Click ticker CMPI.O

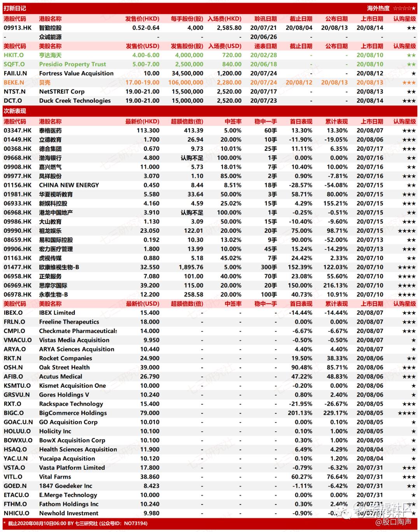point(14,331)
